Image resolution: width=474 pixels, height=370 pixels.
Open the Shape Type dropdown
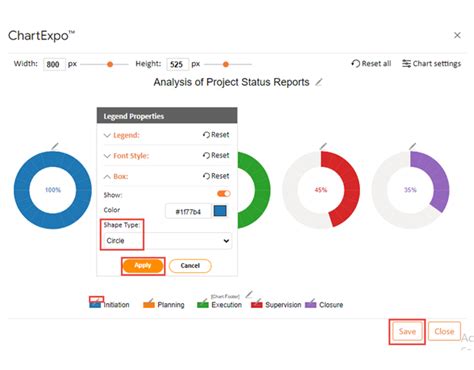[167, 241]
